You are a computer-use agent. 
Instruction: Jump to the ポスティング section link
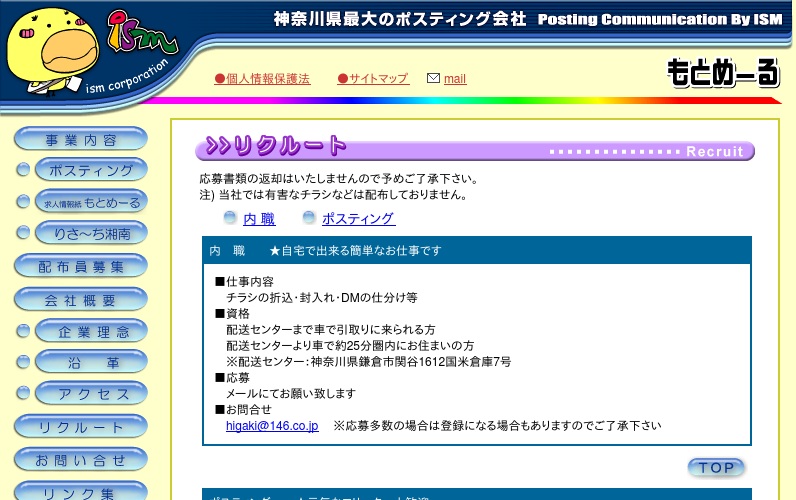coord(358,219)
